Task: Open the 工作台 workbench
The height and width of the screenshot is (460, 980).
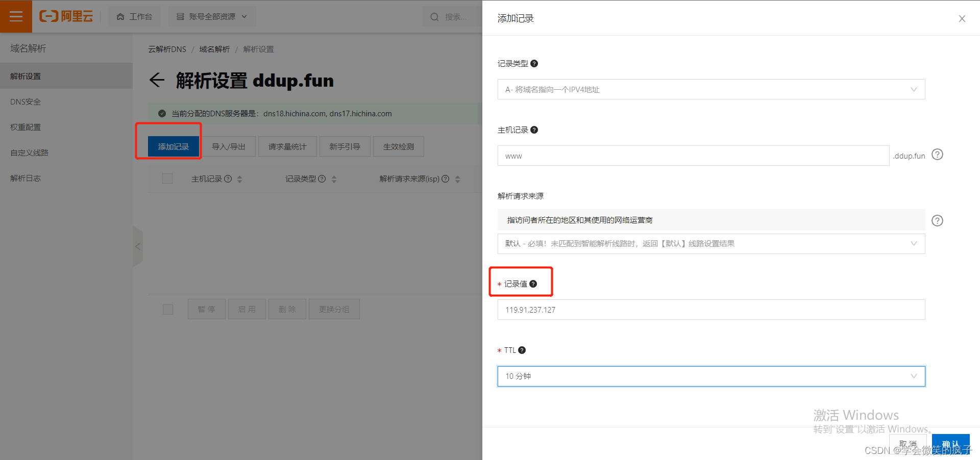Action: [x=134, y=17]
